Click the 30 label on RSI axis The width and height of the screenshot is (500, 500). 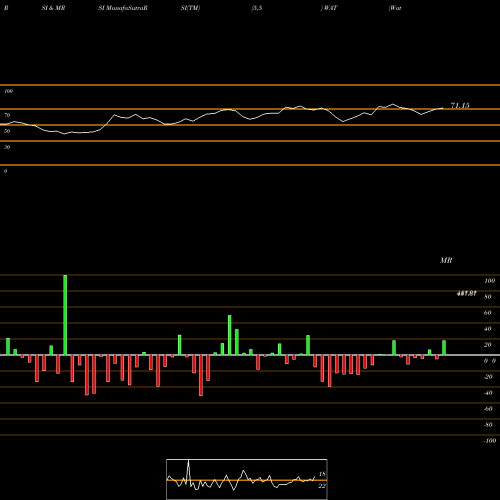(x=7, y=147)
